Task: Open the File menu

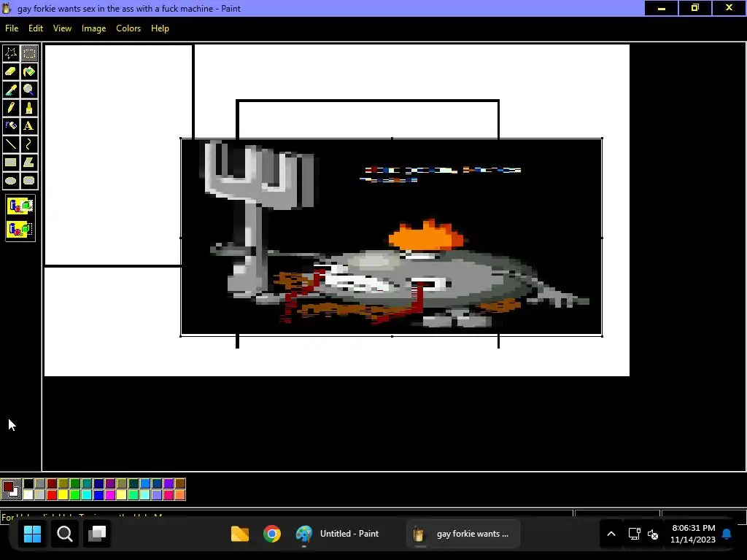Action: (x=12, y=28)
